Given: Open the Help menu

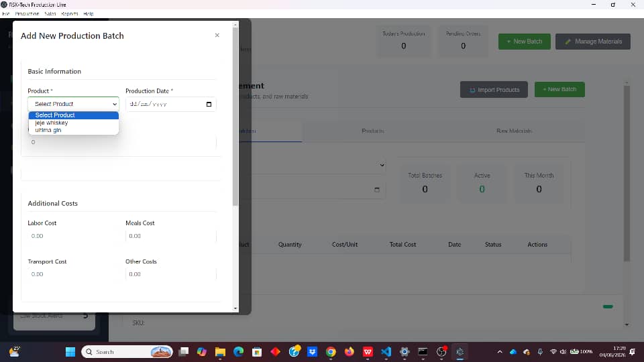Looking at the screenshot, I should pos(89,13).
